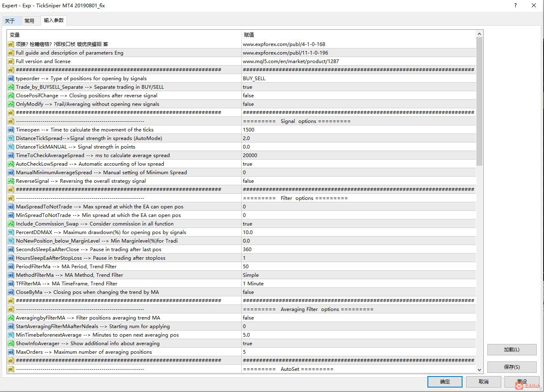544x392 pixels.
Task: Click the icon beside TimeToCheckAverageSpread
Action: pos(11,155)
